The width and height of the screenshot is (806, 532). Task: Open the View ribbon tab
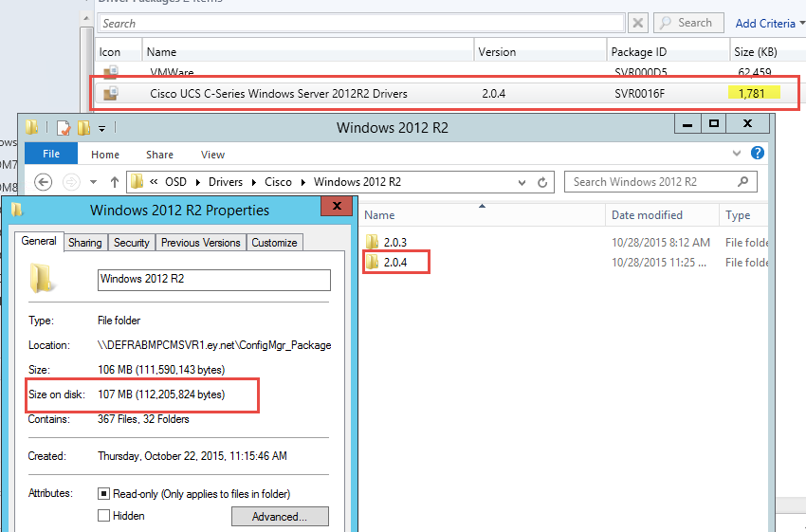pyautogui.click(x=212, y=155)
